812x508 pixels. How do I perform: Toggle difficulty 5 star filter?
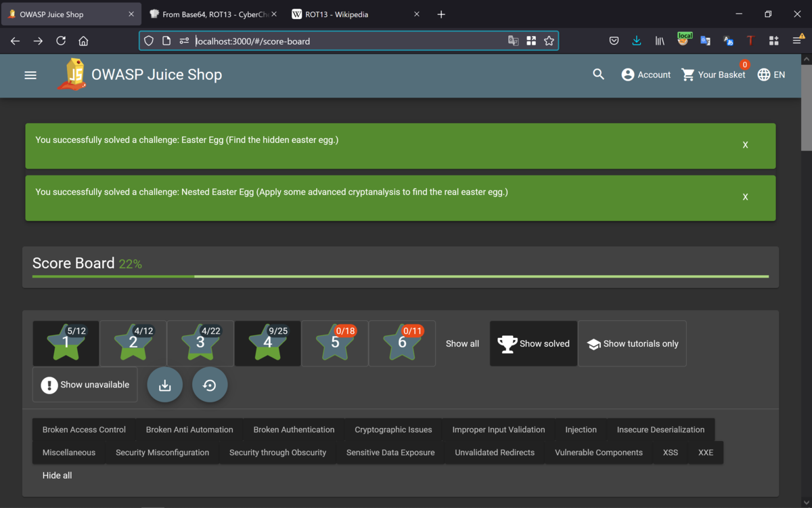(335, 343)
